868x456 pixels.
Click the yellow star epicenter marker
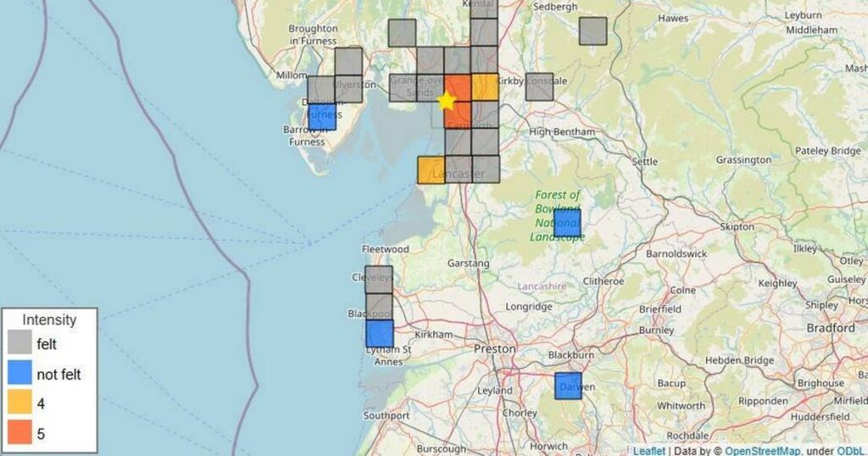(447, 101)
